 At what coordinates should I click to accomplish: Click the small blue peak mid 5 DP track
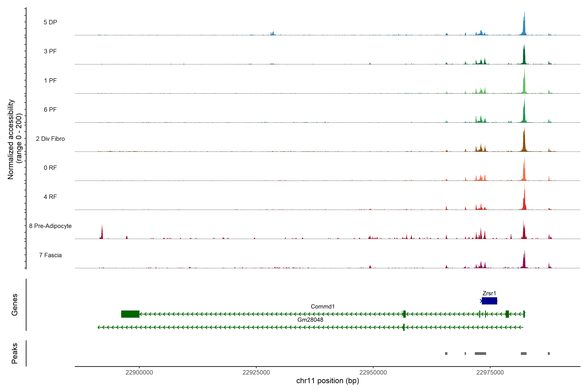[x=273, y=33]
